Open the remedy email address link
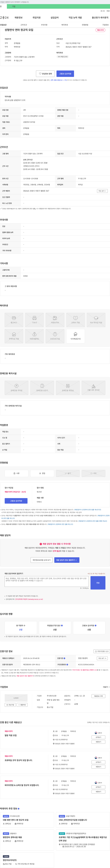Image resolution: width=110 pixels, height=868 pixels. (29, 599)
